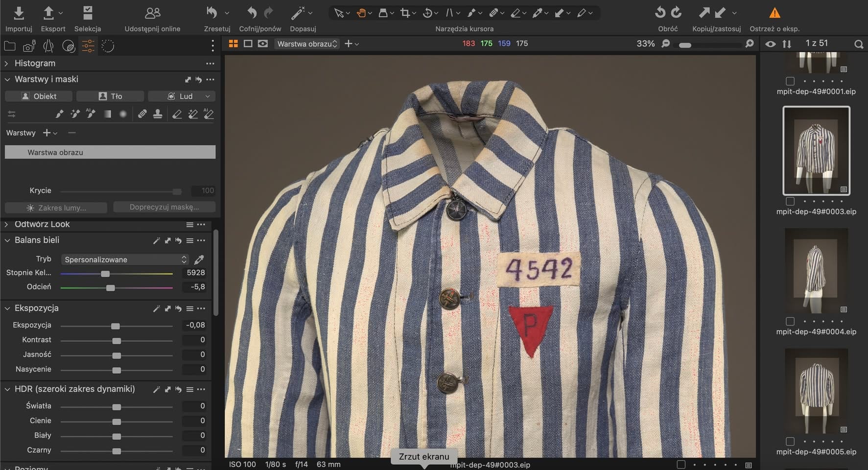Select the crop cursor tool
The image size is (868, 470).
coord(405,13)
